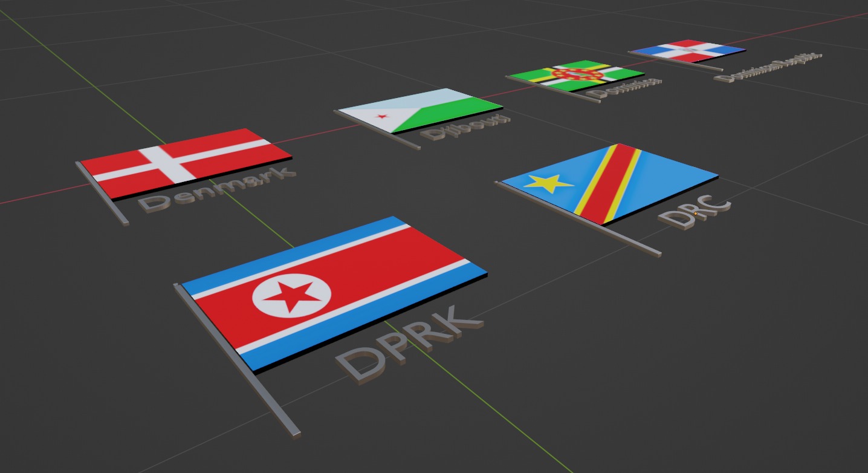Viewport: 868px width, 473px height.
Task: Select the Dominica flag object
Action: pos(576,76)
